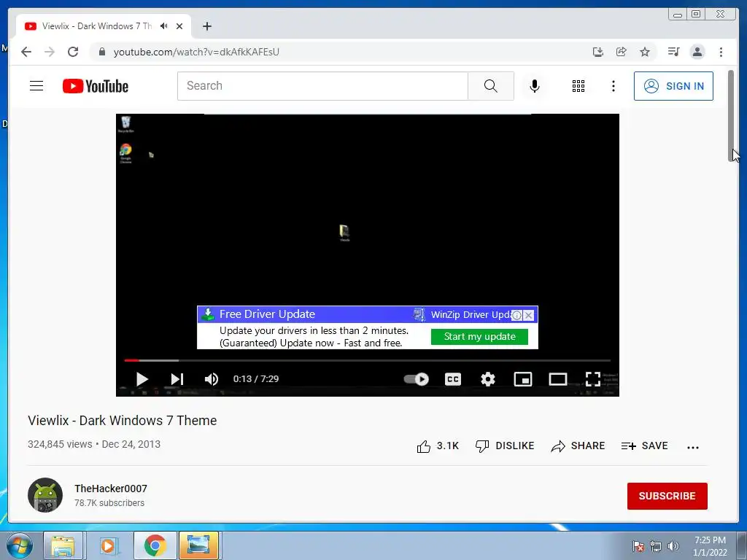The width and height of the screenshot is (747, 560).
Task: Open the player settings gear
Action: [488, 379]
